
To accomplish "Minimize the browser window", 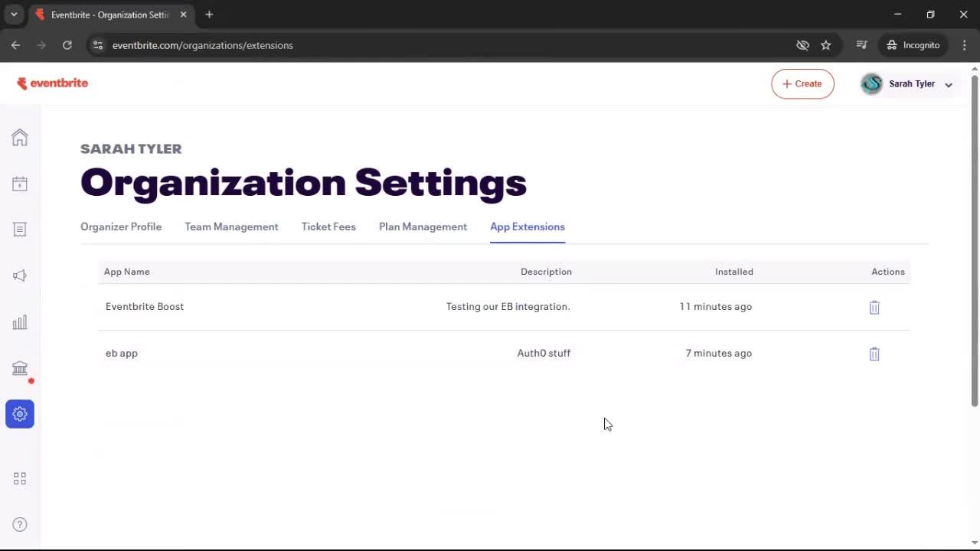I will click(x=898, y=15).
